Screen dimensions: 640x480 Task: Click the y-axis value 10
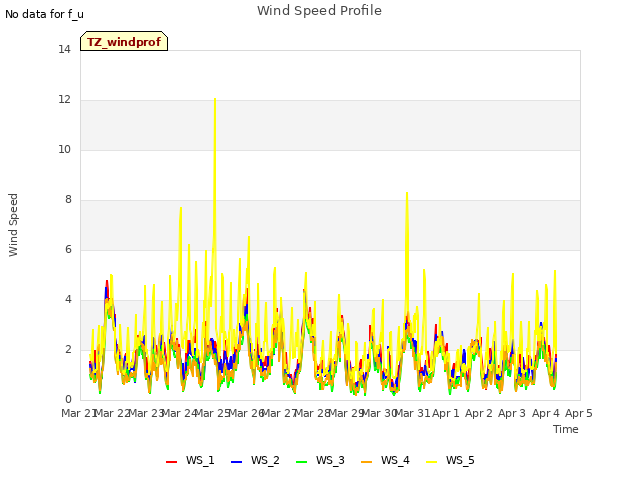tap(64, 150)
